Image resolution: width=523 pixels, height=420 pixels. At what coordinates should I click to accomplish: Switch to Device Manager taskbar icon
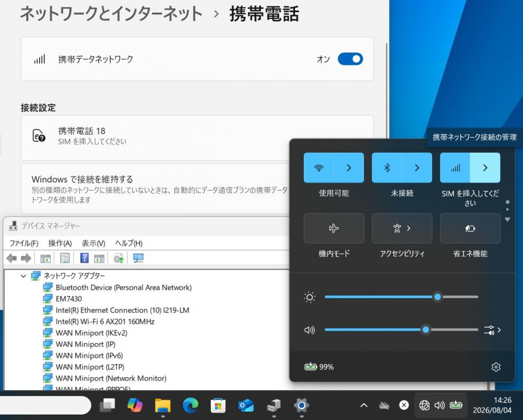(274, 405)
